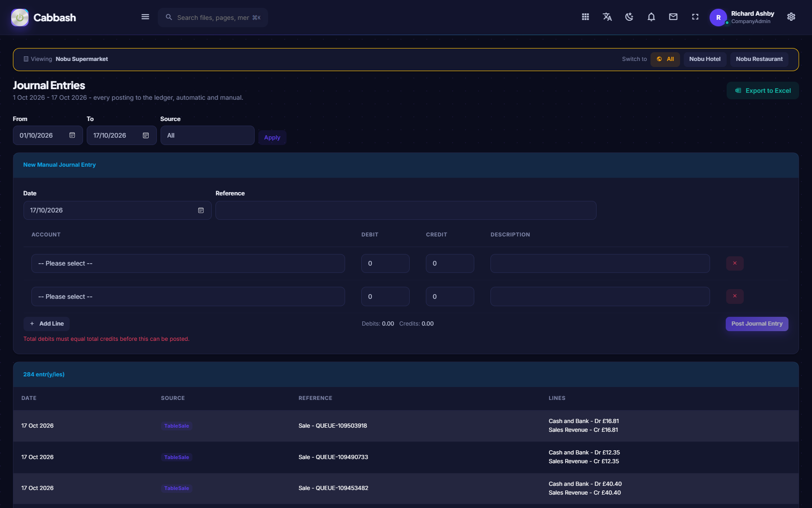The image size is (812, 508).
Task: Add Line to journal entry
Action: pyautogui.click(x=47, y=324)
